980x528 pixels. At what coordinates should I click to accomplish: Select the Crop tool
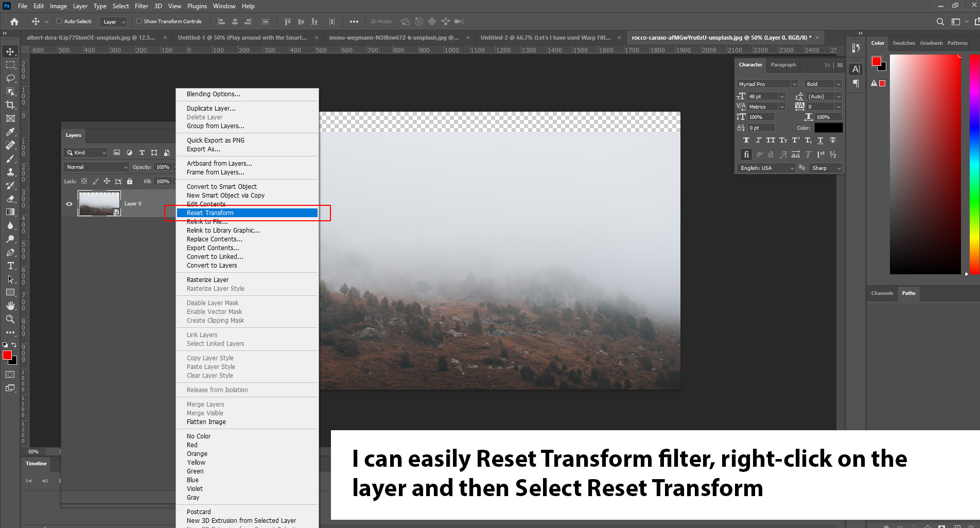(x=10, y=105)
